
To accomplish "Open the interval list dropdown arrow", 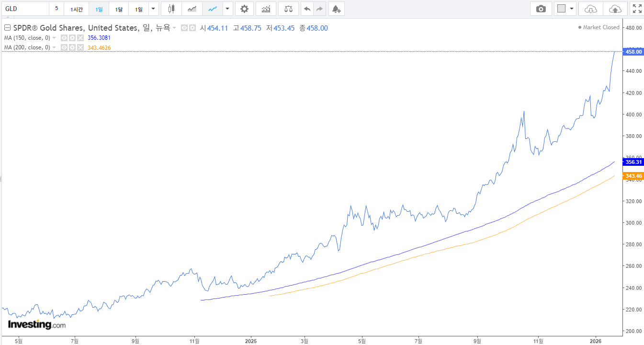I will (153, 9).
